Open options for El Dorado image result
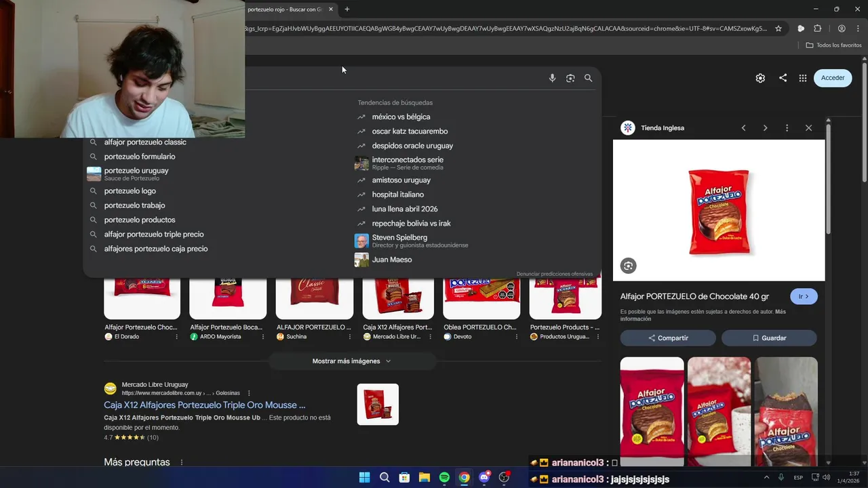868x488 pixels. coord(176,337)
